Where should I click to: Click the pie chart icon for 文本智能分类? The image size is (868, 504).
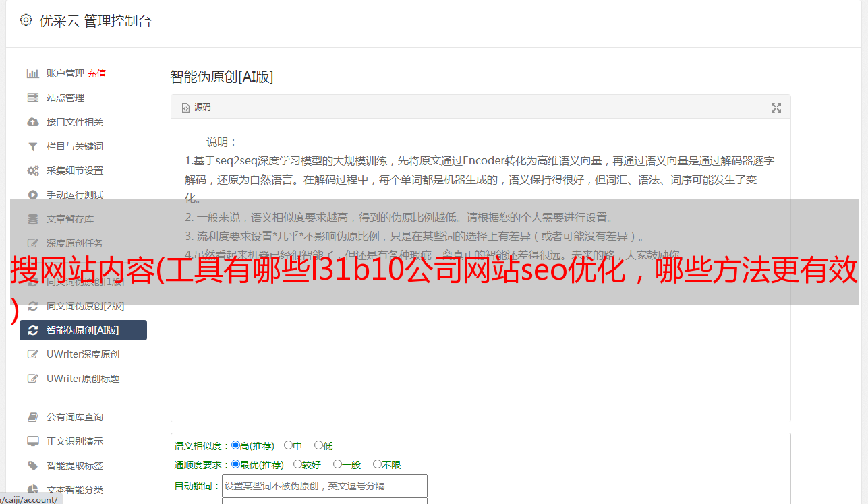pos(32,490)
